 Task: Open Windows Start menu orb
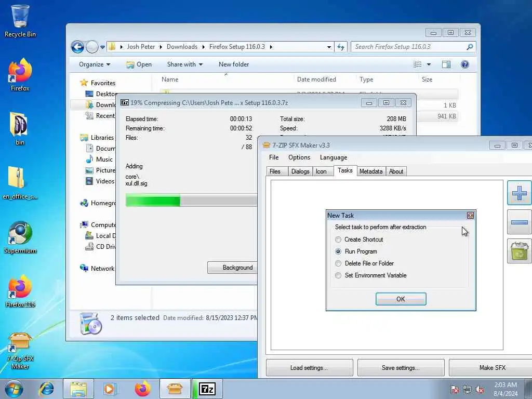[14, 389]
